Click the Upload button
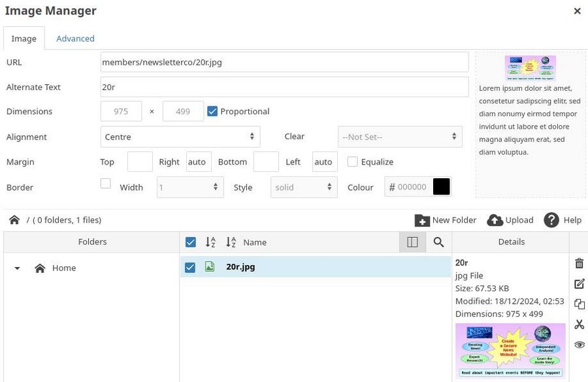The image size is (588, 382). [510, 220]
